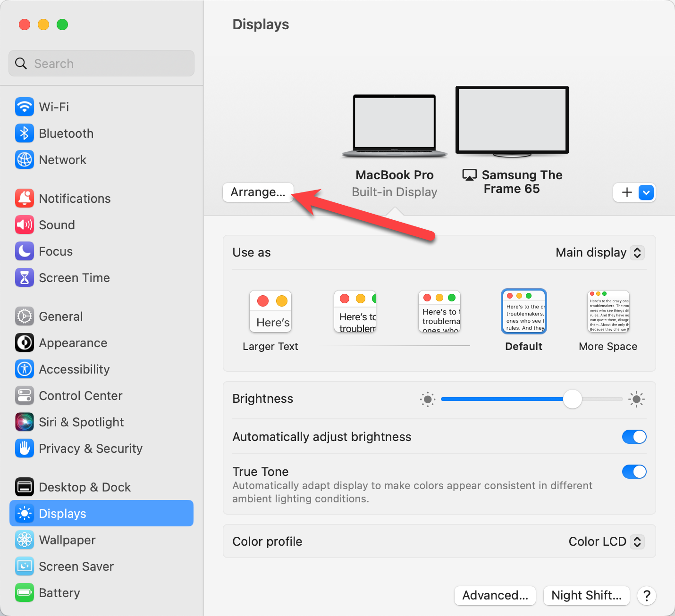675x616 pixels.
Task: Open Siri & Spotlight icon
Action: [25, 422]
